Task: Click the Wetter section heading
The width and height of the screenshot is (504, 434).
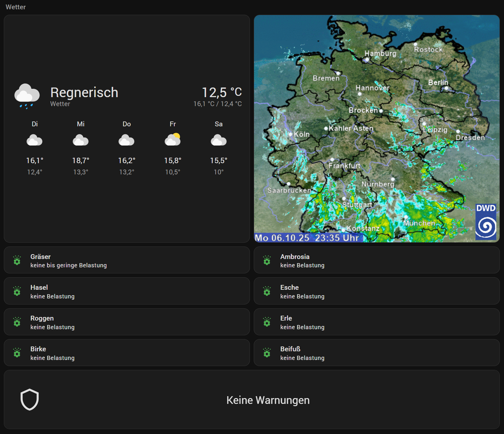Action: point(16,7)
